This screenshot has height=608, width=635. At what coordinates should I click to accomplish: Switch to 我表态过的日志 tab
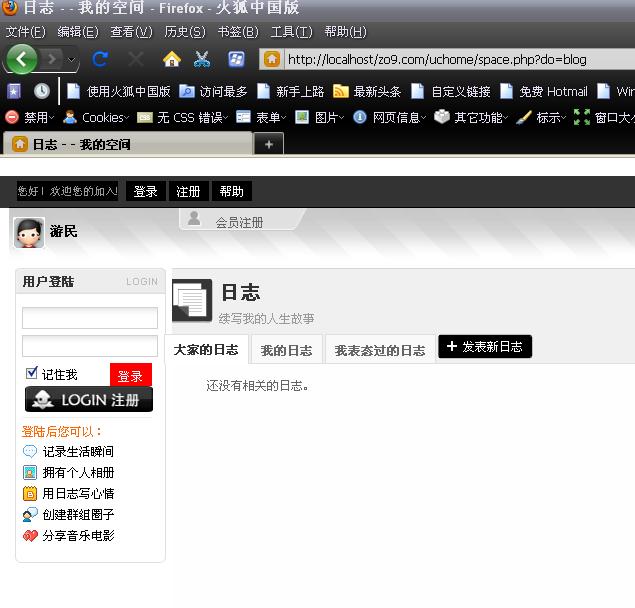pyautogui.click(x=380, y=350)
